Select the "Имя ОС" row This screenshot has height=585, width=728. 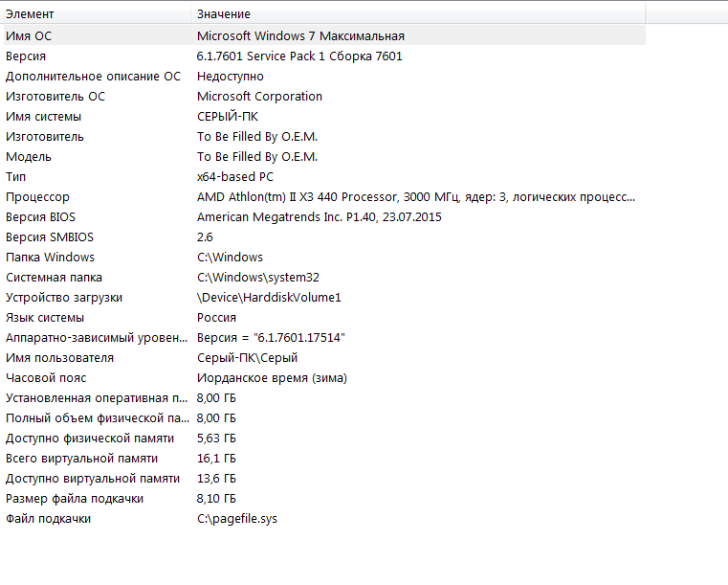pyautogui.click(x=29, y=35)
